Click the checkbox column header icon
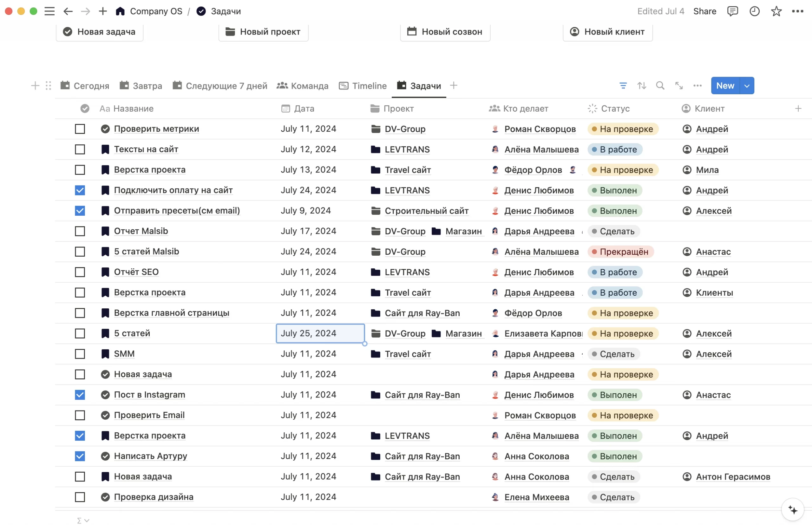The image size is (812, 525). click(x=85, y=108)
